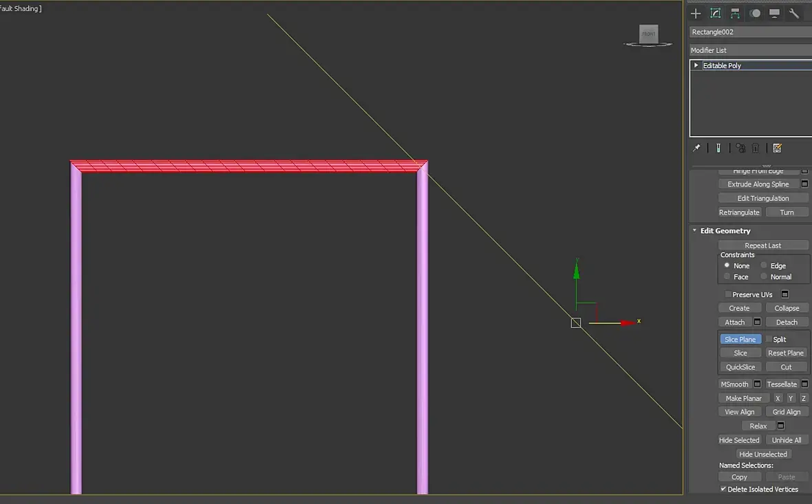Activate the QuickSlice button
This screenshot has width=812, height=504.
coord(740,367)
